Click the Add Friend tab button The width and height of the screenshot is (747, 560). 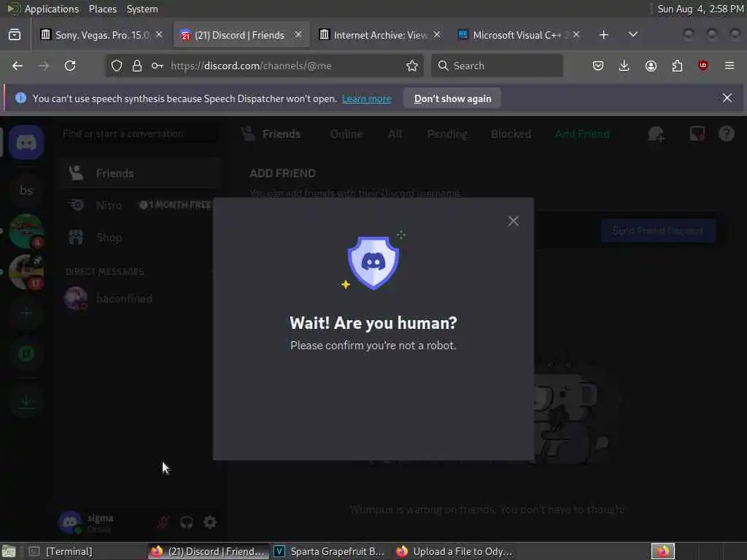pos(582,134)
